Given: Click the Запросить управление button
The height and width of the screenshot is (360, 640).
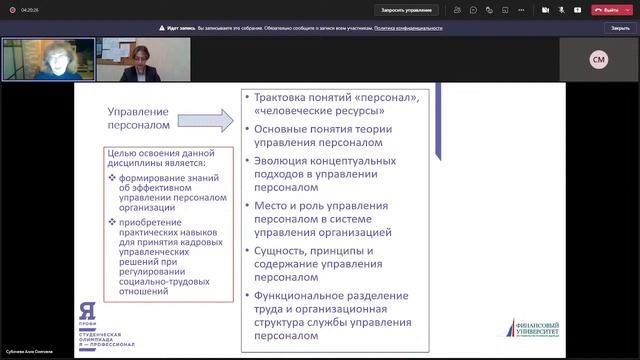Looking at the screenshot, I should coord(406,10).
